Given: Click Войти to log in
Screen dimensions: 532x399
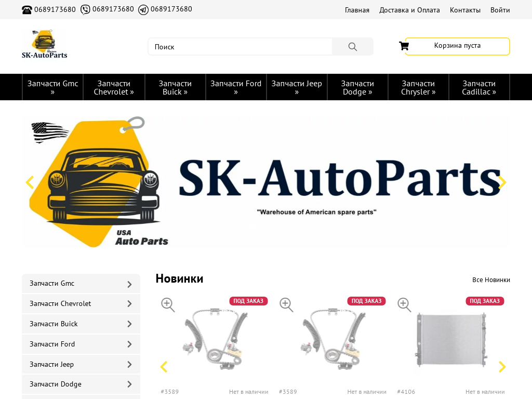Looking at the screenshot, I should coord(500,10).
